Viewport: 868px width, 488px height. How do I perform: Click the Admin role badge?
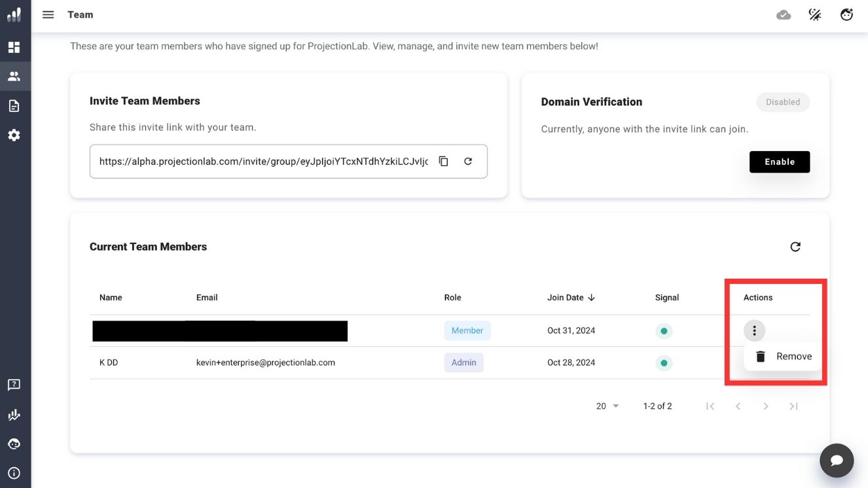click(x=463, y=362)
